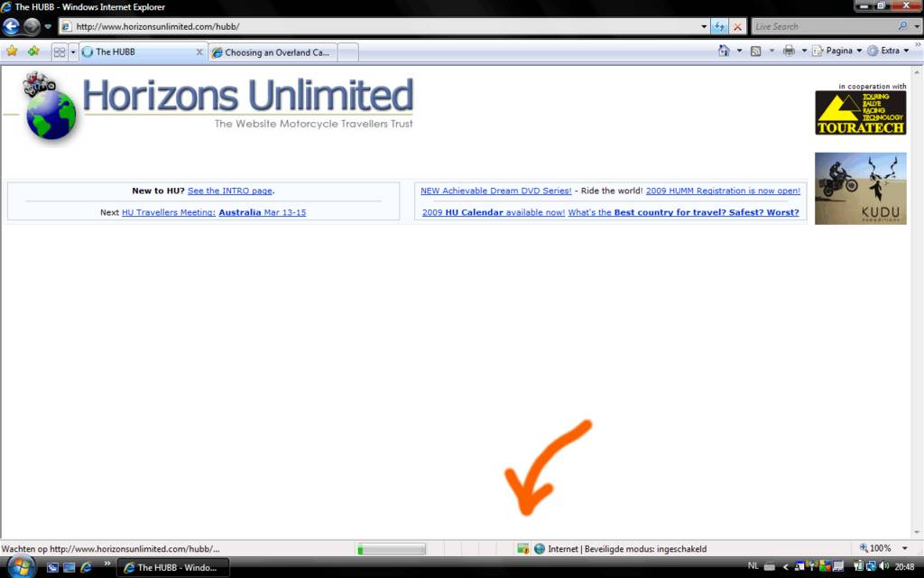
Task: Open 'NEW Achievable Dream DVD Series!' link
Action: [496, 191]
